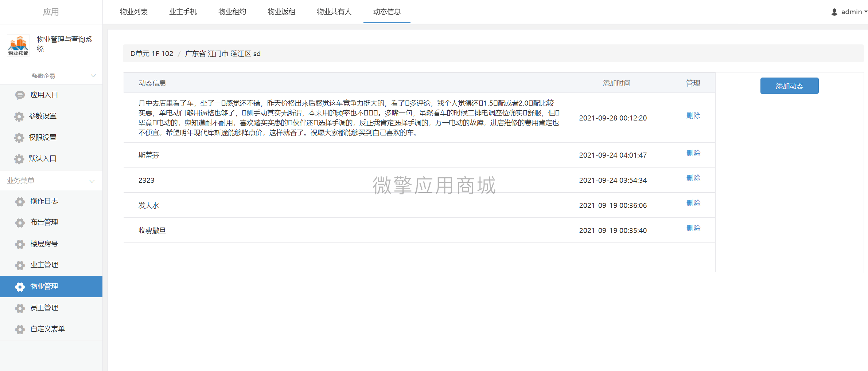
Task: Click the gear icon beside 操作日志
Action: coord(20,202)
